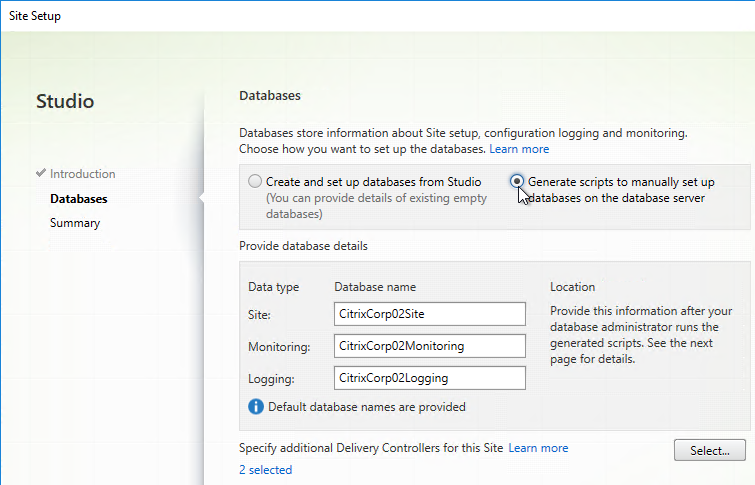Click the blue info icon

[x=256, y=406]
